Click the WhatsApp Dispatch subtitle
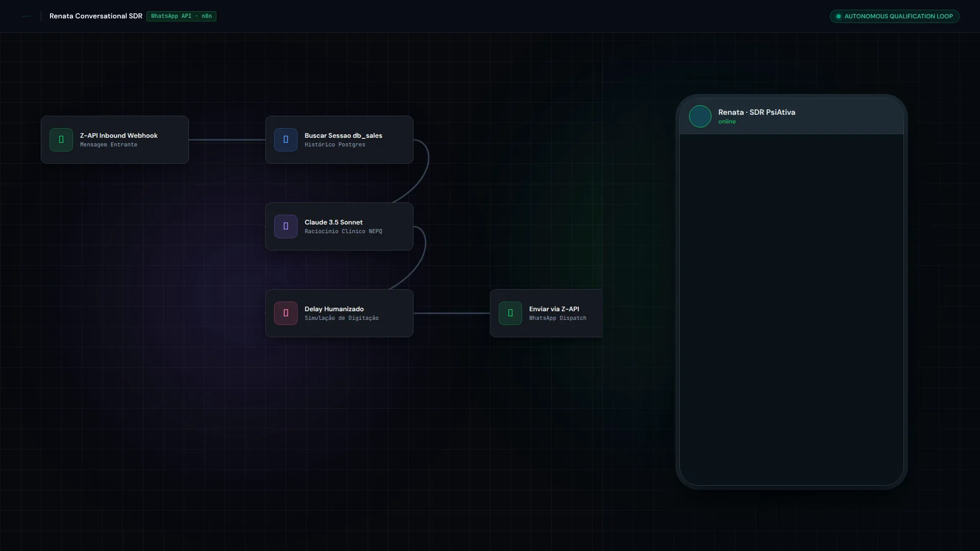Image resolution: width=980 pixels, height=551 pixels. point(558,318)
